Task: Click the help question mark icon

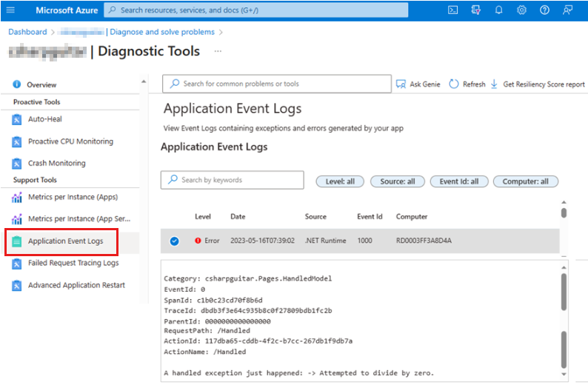Action: pos(544,10)
